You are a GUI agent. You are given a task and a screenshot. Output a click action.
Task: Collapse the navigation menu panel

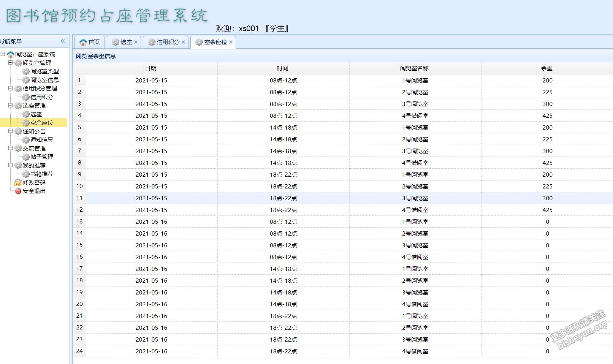pos(63,41)
